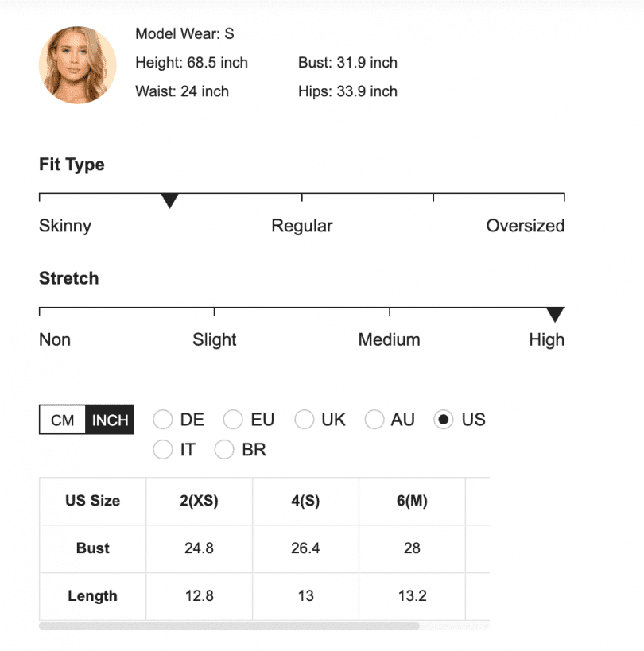The image size is (644, 651).
Task: Select the 4(S) size column header
Action: 305,501
